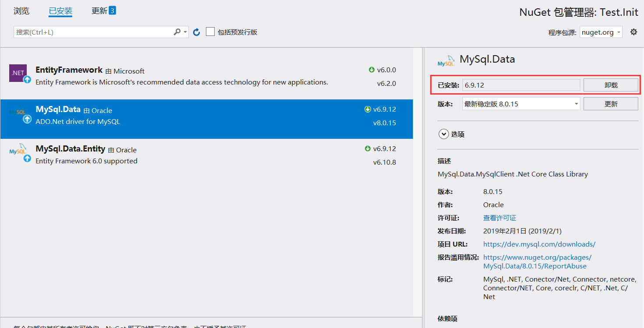Switch to the 浏览 tab
Image resolution: width=644 pixels, height=328 pixels.
click(x=21, y=11)
